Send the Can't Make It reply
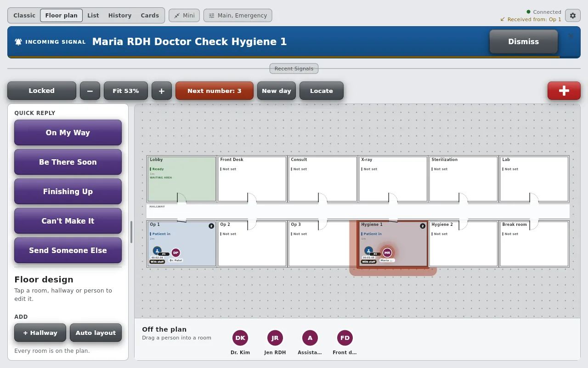 (68, 221)
